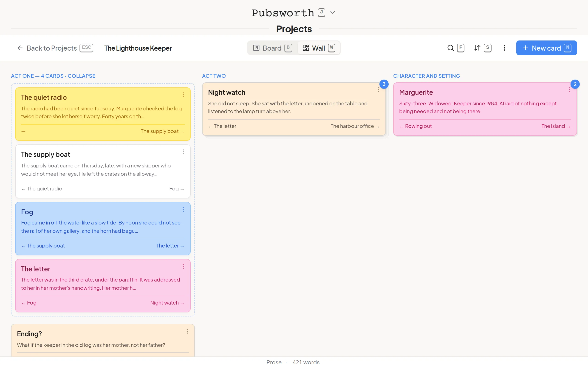This screenshot has width=588, height=368.
Task: Open the Ending? card title
Action: point(29,334)
